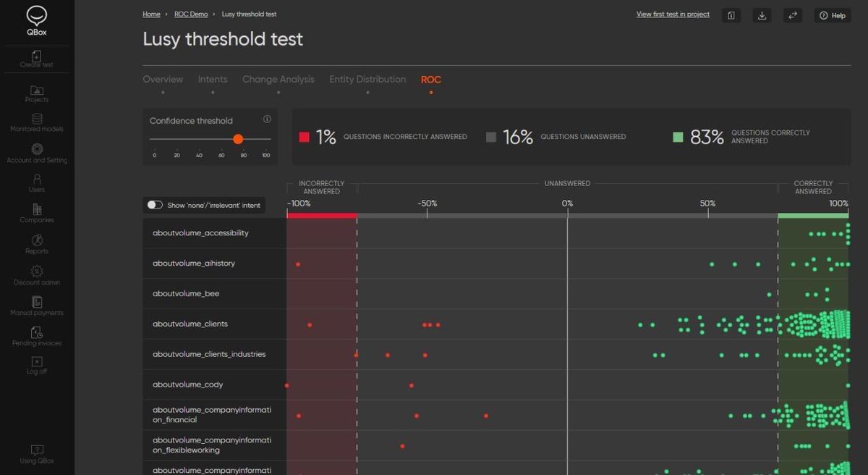
Task: Open ROC Demo breadcrumb link
Action: (x=191, y=14)
